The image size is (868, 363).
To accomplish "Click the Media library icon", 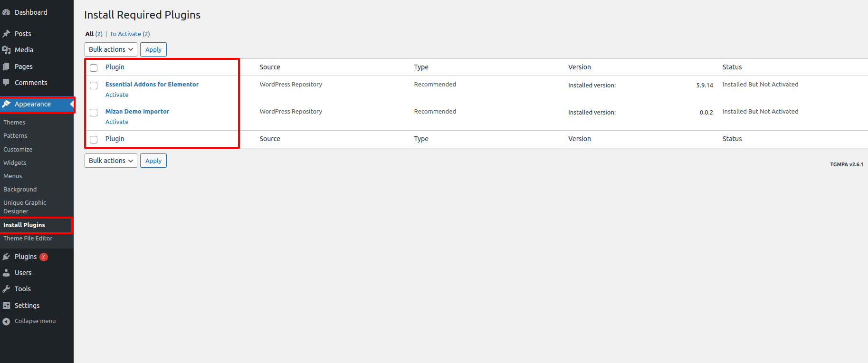I will (6, 50).
